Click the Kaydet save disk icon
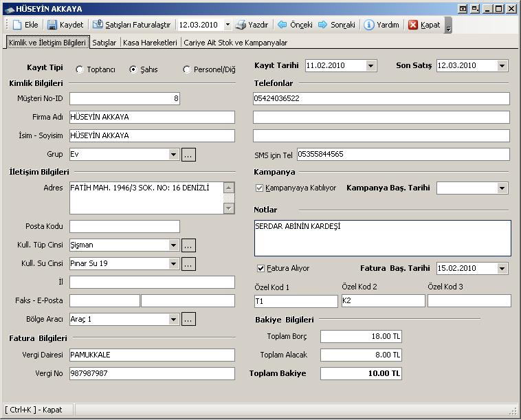The width and height of the screenshot is (521, 420). tap(53, 25)
